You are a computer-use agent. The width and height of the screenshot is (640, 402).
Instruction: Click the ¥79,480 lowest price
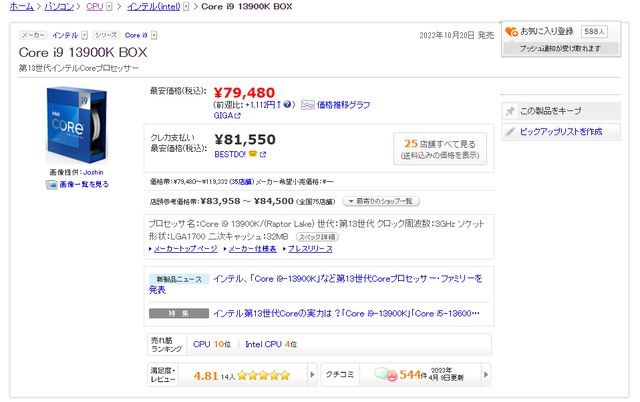[x=244, y=93]
